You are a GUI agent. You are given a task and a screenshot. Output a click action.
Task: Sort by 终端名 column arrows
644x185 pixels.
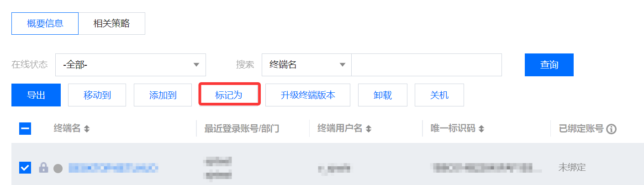coord(87,129)
